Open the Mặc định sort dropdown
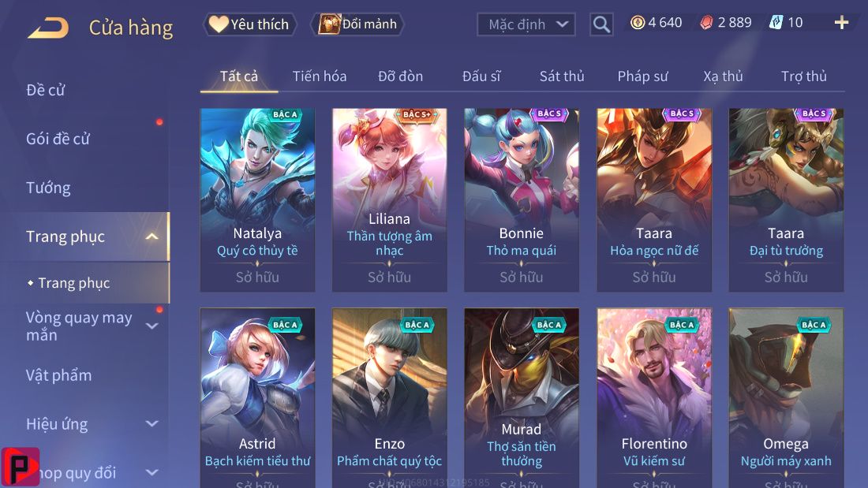The image size is (868, 488). pos(526,24)
